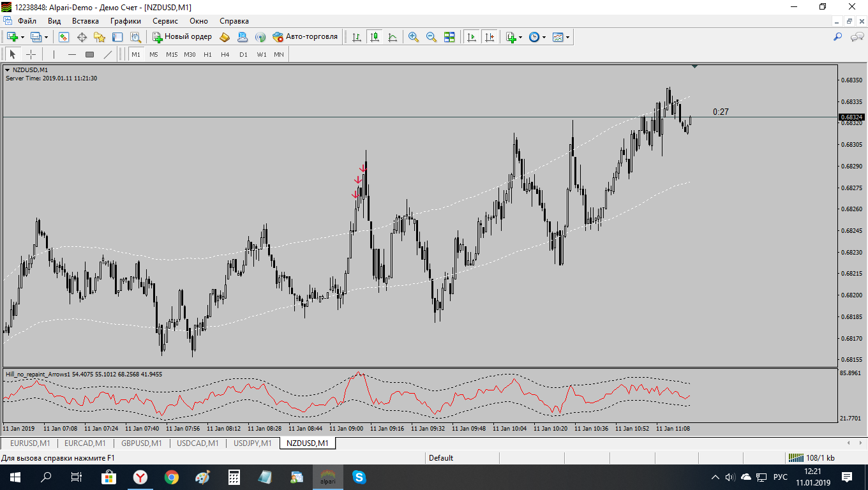Switch chart to line chart mode
Viewport: 868px width, 490px height.
tap(393, 37)
